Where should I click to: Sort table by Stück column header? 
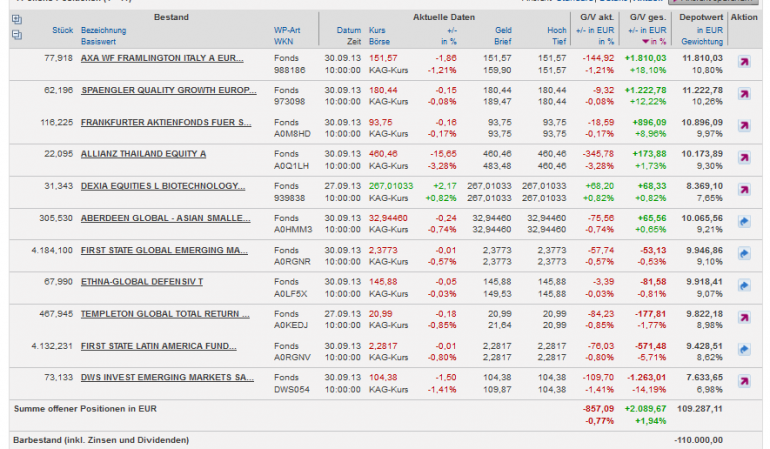pyautogui.click(x=62, y=31)
